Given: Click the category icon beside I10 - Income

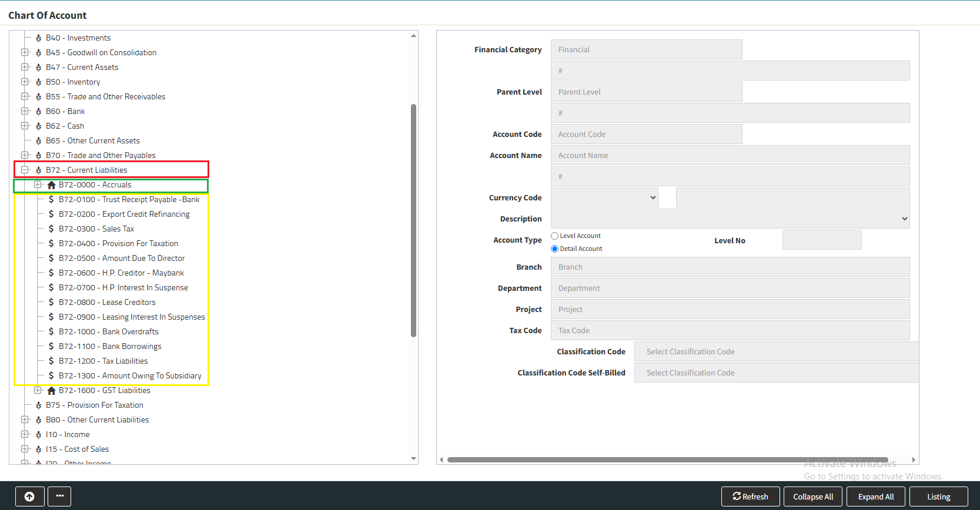Looking at the screenshot, I should pyautogui.click(x=39, y=435).
